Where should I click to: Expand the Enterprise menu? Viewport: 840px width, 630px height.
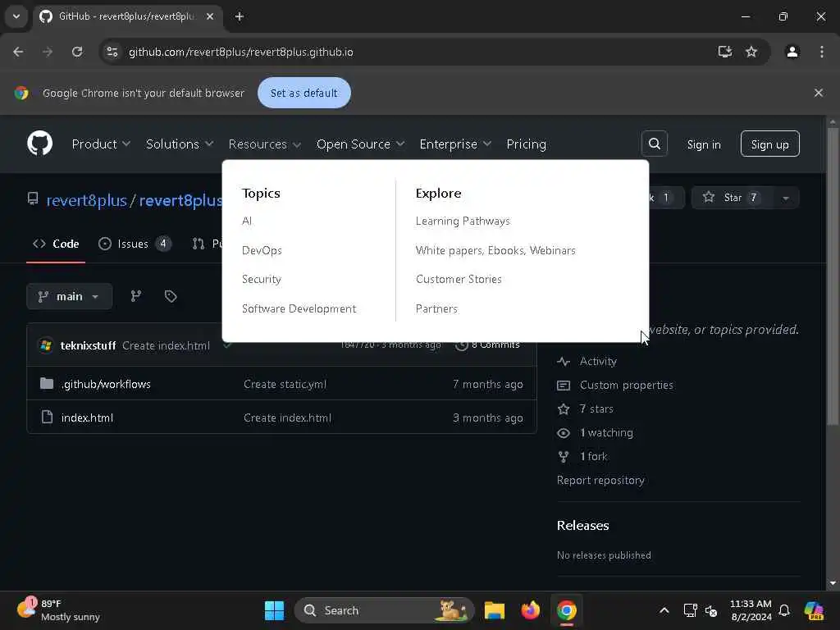(454, 144)
